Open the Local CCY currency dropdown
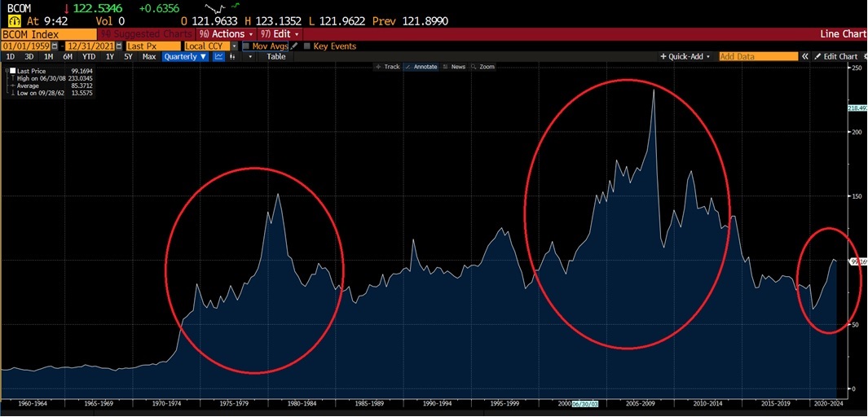The image size is (868, 417). pos(234,46)
